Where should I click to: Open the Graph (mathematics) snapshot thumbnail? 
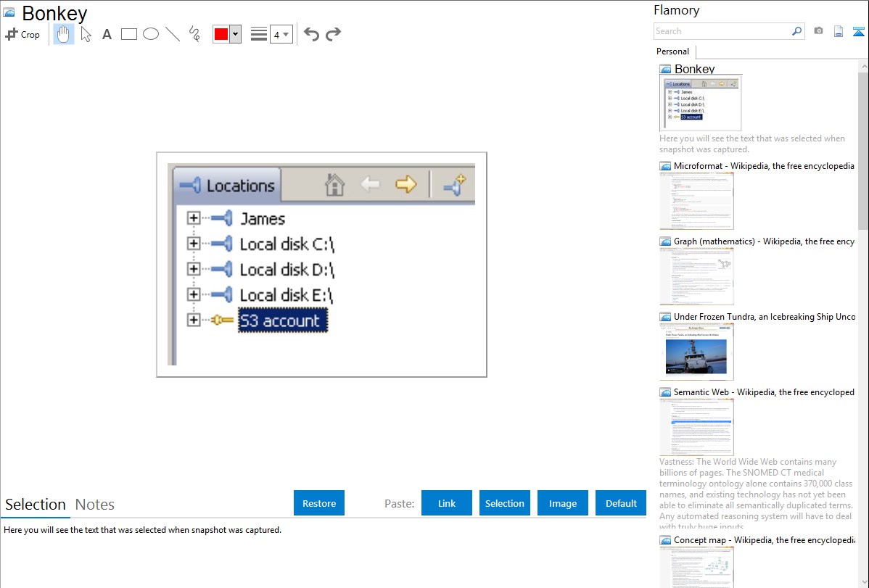696,276
